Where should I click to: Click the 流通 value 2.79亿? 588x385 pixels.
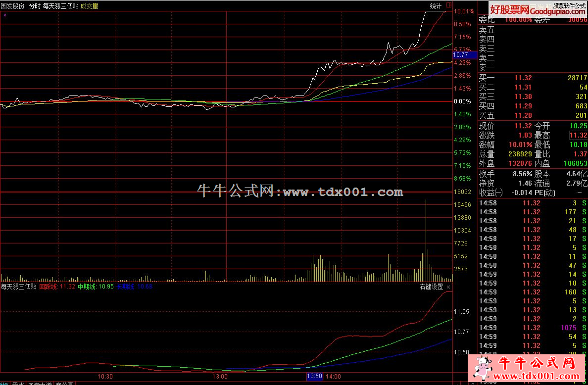(x=577, y=184)
